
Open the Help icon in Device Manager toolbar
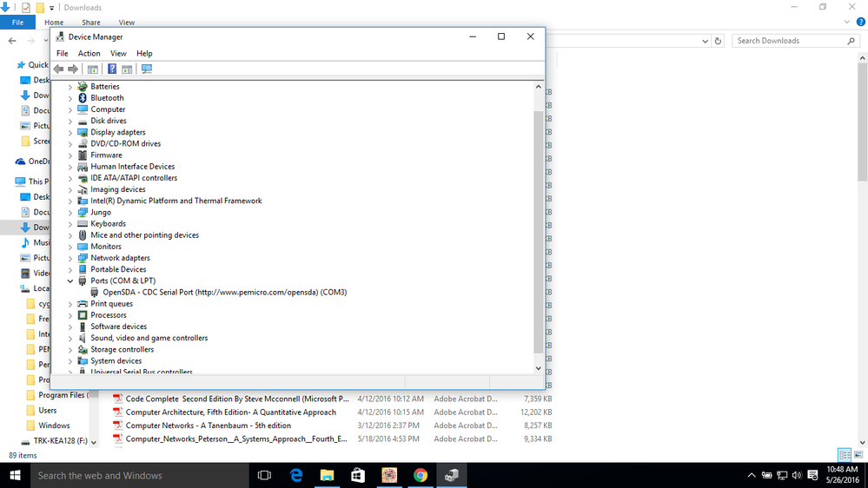click(x=112, y=69)
